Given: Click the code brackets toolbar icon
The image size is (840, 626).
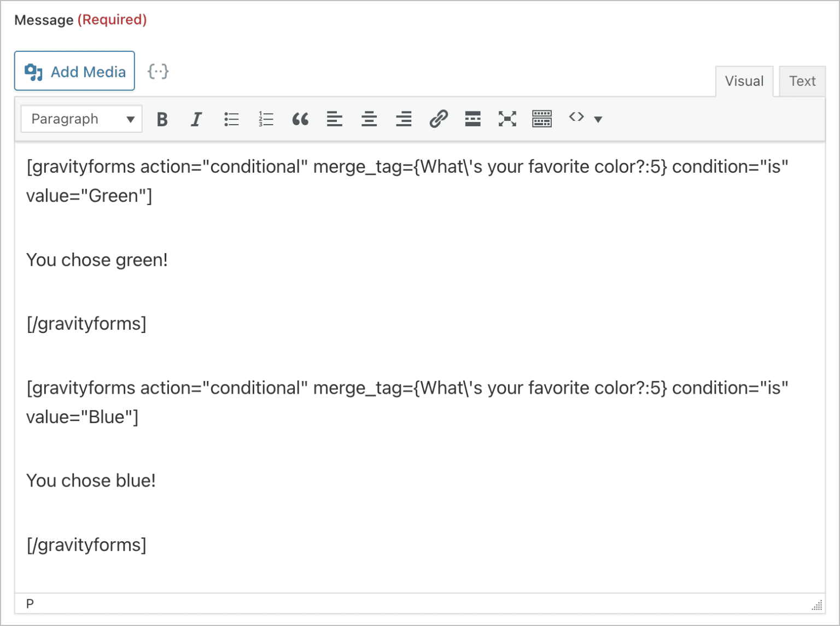Looking at the screenshot, I should [576, 118].
